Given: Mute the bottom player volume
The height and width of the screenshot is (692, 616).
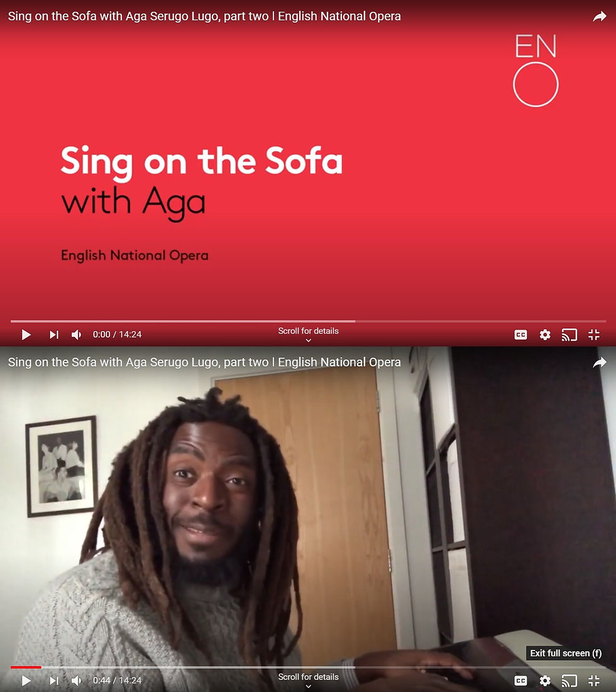Looking at the screenshot, I should (x=76, y=681).
